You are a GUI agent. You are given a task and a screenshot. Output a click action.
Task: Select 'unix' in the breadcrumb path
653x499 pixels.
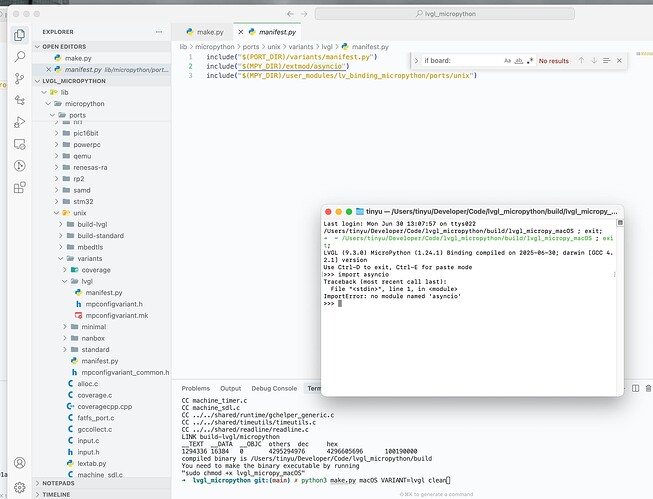click(274, 47)
